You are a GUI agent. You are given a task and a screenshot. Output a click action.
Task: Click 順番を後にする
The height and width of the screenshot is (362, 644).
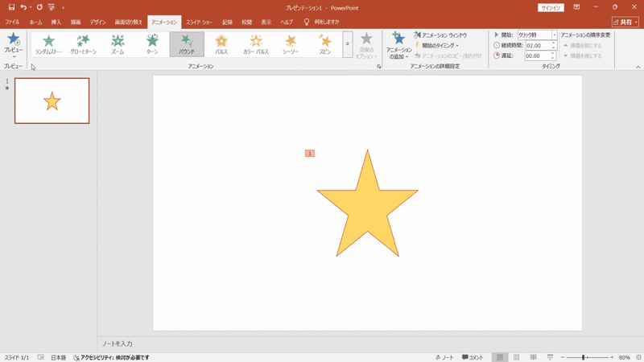point(582,56)
